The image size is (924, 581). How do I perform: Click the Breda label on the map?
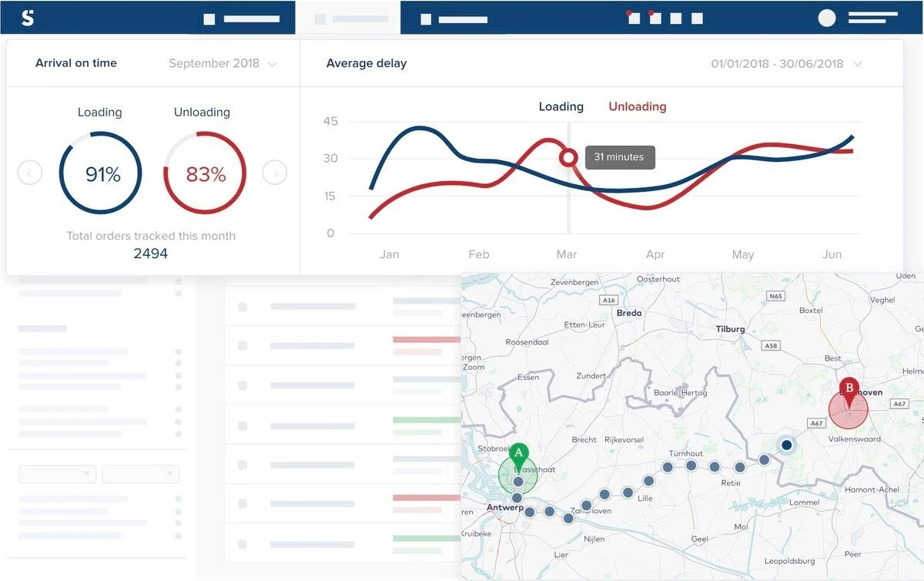tap(629, 314)
